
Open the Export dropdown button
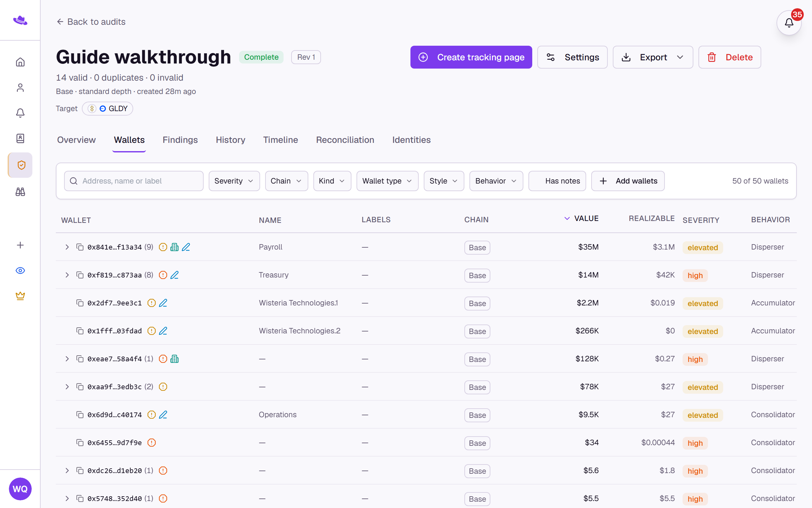(x=653, y=57)
